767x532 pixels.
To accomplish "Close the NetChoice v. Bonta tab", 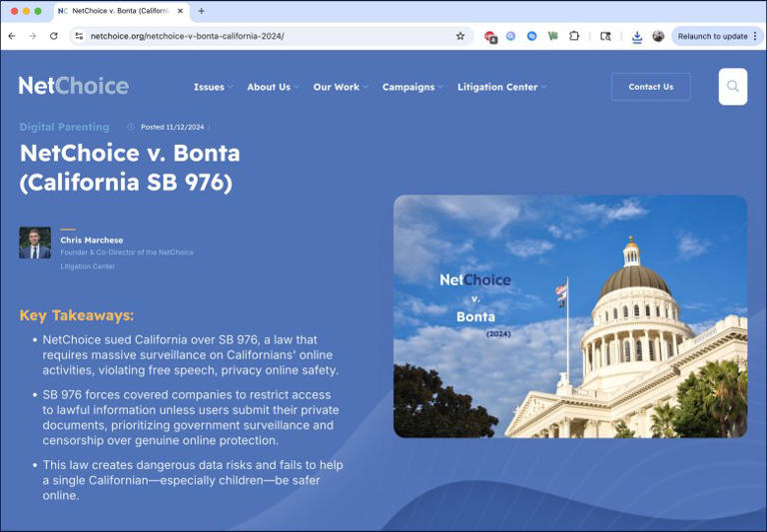I will tap(181, 11).
